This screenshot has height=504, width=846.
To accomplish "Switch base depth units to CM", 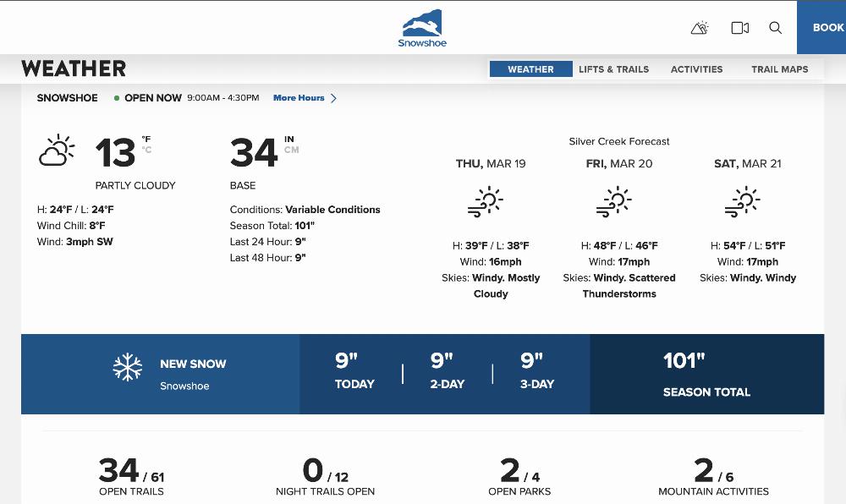I will (x=291, y=151).
